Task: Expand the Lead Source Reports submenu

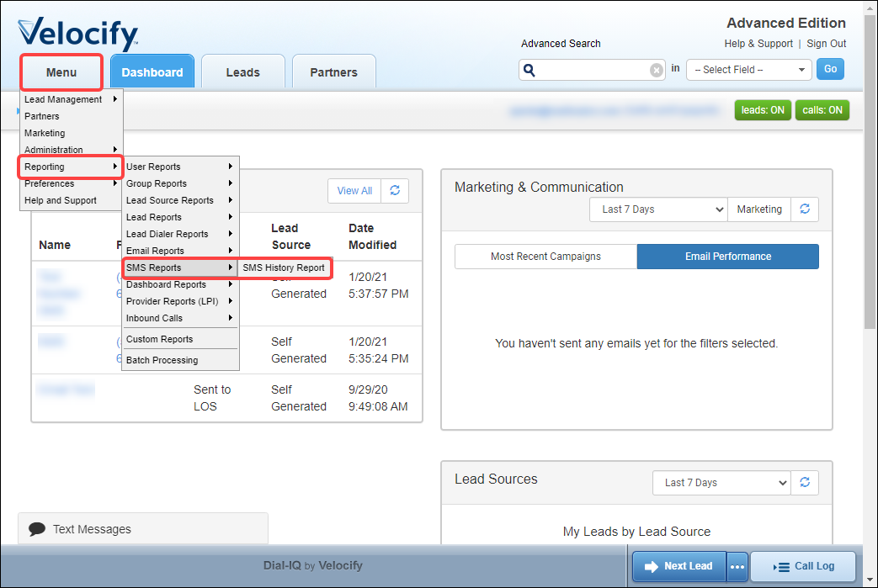Action: pos(180,200)
